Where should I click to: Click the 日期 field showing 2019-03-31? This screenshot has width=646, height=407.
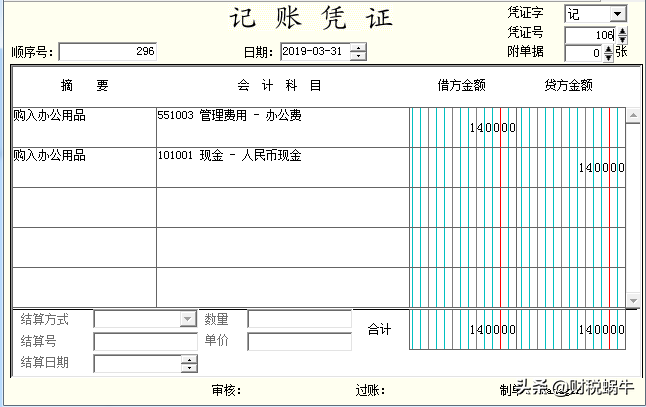(315, 51)
